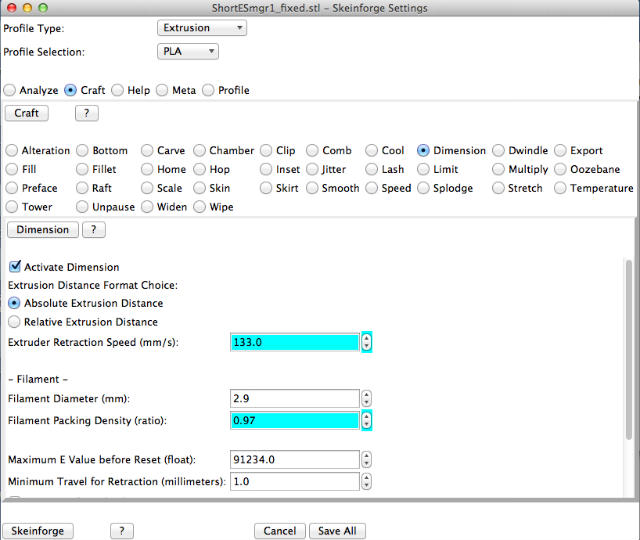Click the Craft button
The image size is (640, 540).
pyautogui.click(x=27, y=113)
